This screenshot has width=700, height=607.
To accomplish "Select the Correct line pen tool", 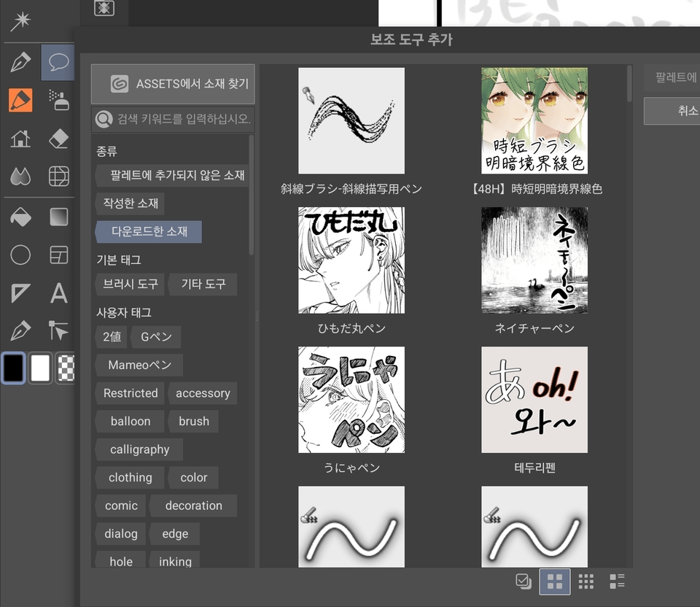I will point(20,330).
